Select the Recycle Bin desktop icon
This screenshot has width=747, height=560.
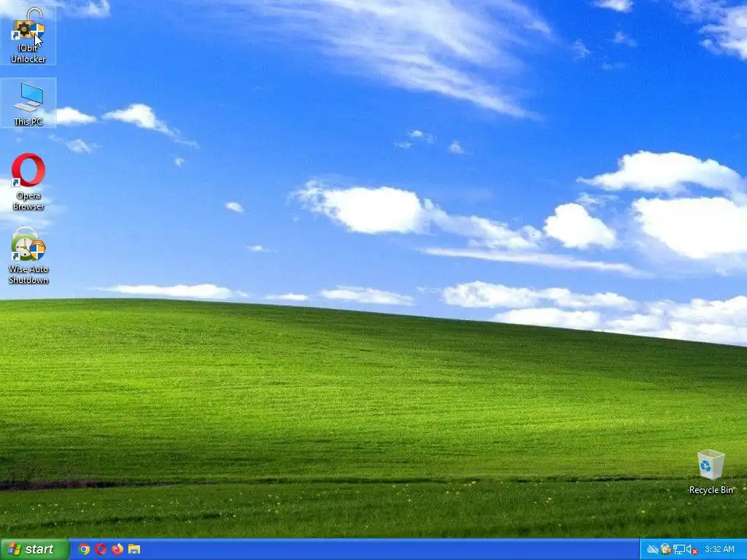point(711,472)
